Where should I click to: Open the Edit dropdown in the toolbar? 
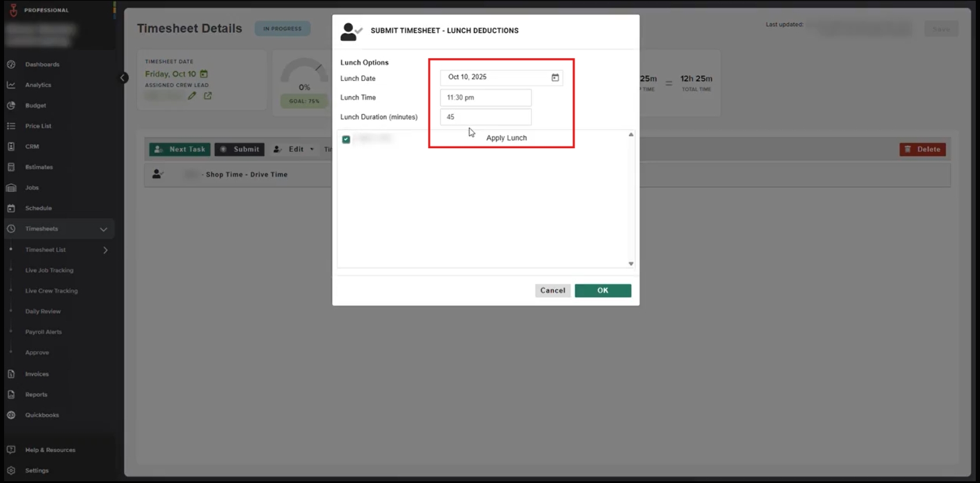click(x=294, y=149)
